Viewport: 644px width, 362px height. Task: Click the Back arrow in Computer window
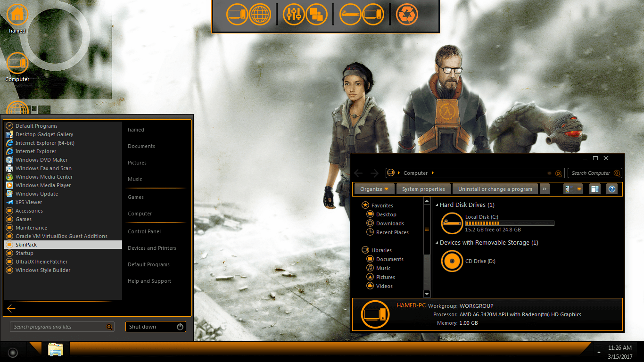click(x=358, y=173)
